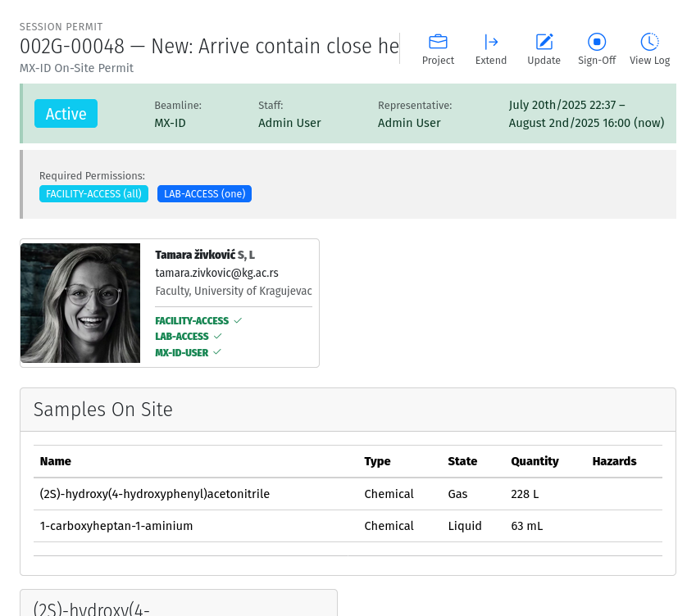
Task: Click the permit title 002G-00048
Action: point(72,46)
